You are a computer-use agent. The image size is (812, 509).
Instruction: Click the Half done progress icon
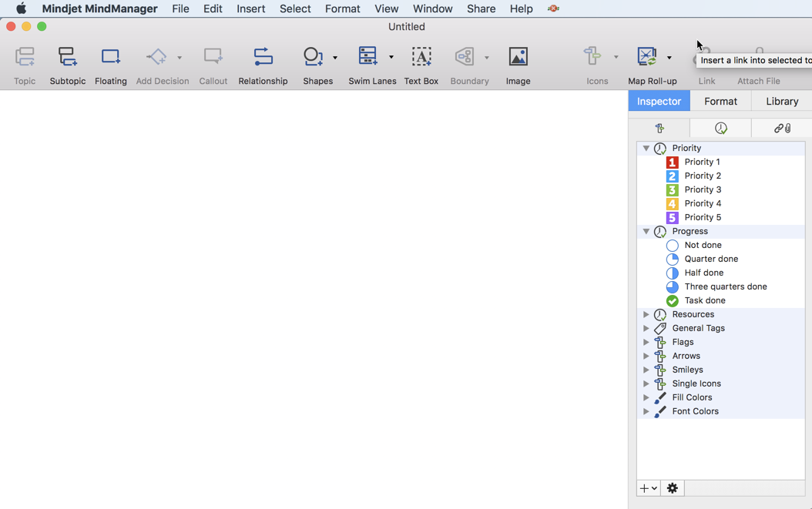point(673,273)
